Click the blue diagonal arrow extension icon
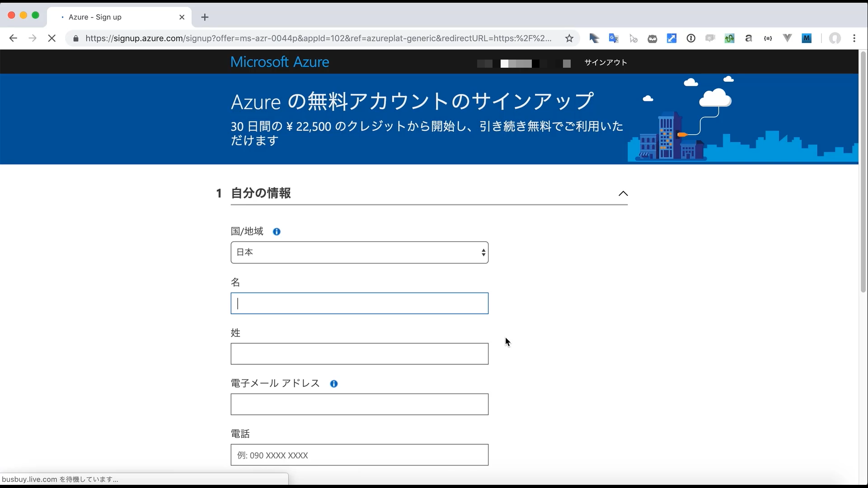 [671, 38]
